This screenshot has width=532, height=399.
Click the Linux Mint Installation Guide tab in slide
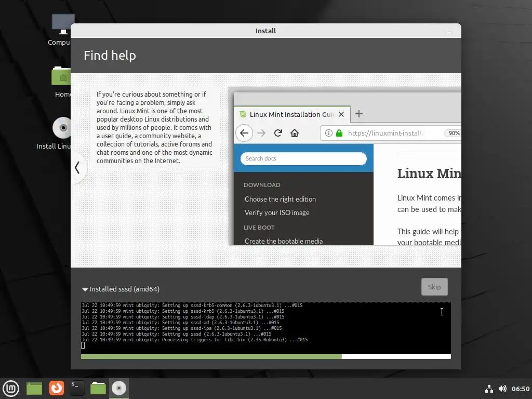pos(292,115)
